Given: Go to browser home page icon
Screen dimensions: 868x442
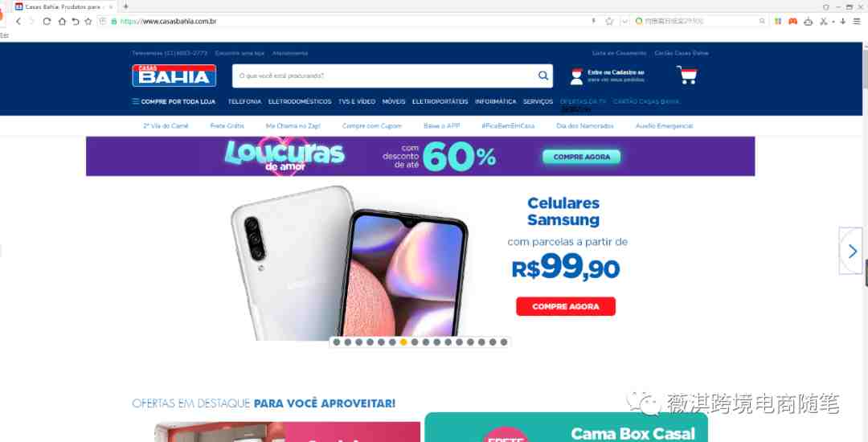Looking at the screenshot, I should pos(62,22).
